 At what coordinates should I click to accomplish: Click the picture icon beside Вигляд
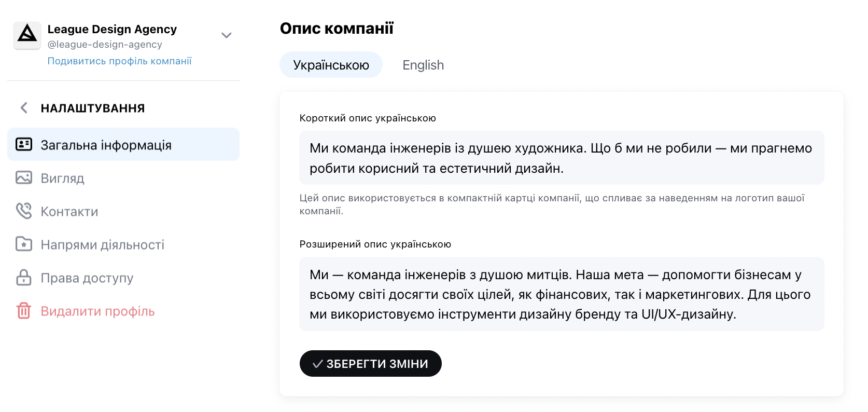click(x=24, y=178)
